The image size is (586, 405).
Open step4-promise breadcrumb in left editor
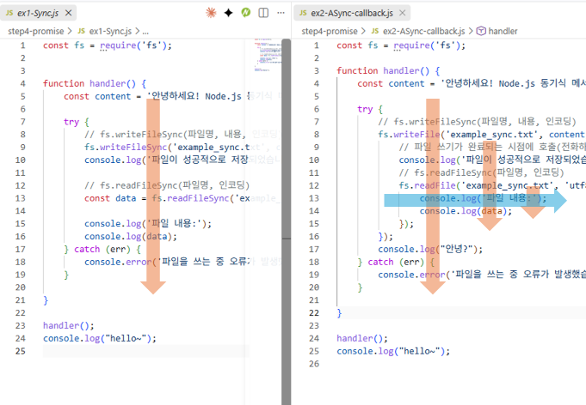[x=36, y=31]
